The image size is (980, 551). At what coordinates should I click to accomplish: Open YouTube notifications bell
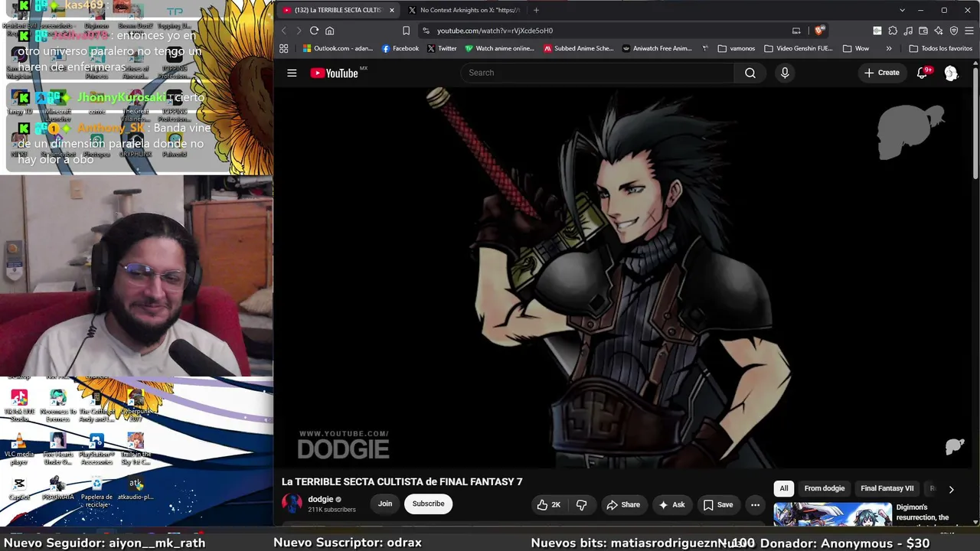[923, 73]
